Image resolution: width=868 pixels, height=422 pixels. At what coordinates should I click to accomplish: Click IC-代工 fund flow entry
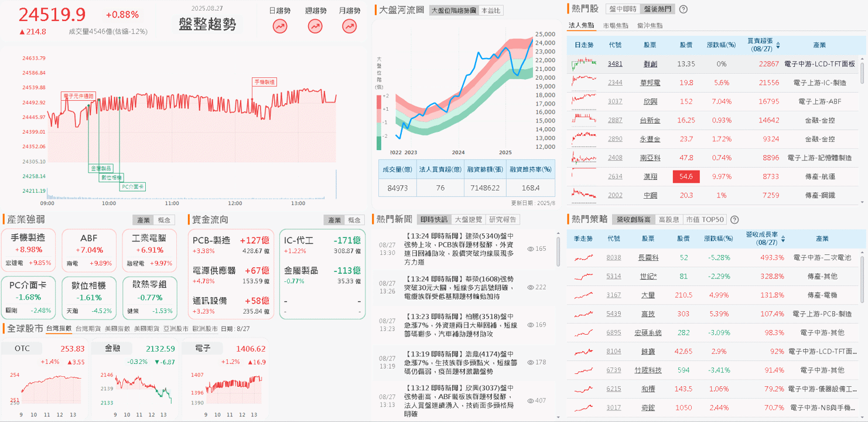click(x=322, y=245)
